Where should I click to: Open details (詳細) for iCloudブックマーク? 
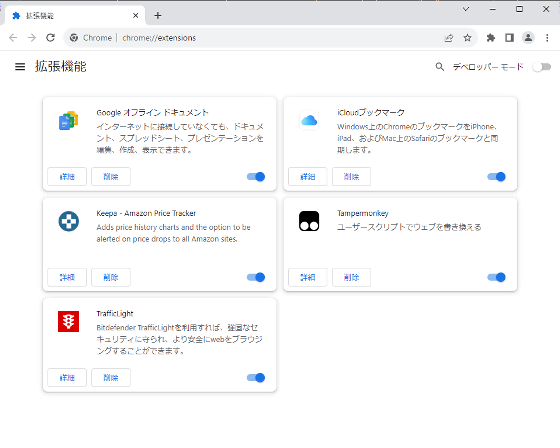[308, 176]
